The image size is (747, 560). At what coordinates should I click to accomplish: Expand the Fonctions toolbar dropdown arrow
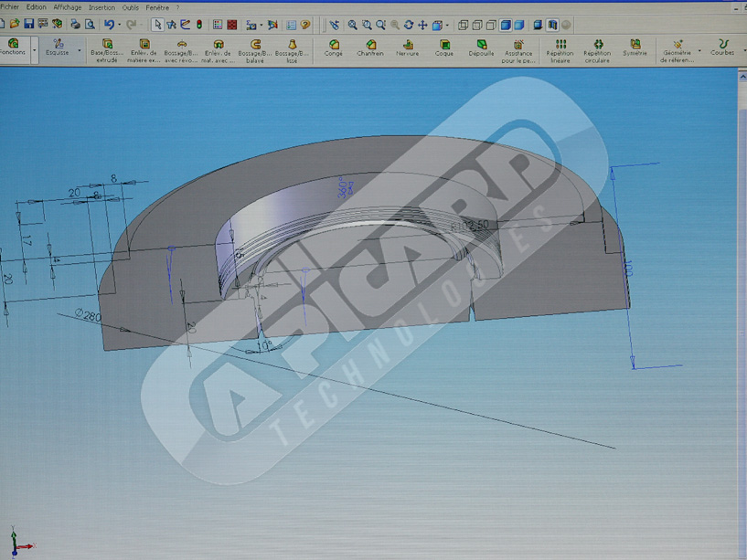(x=35, y=50)
